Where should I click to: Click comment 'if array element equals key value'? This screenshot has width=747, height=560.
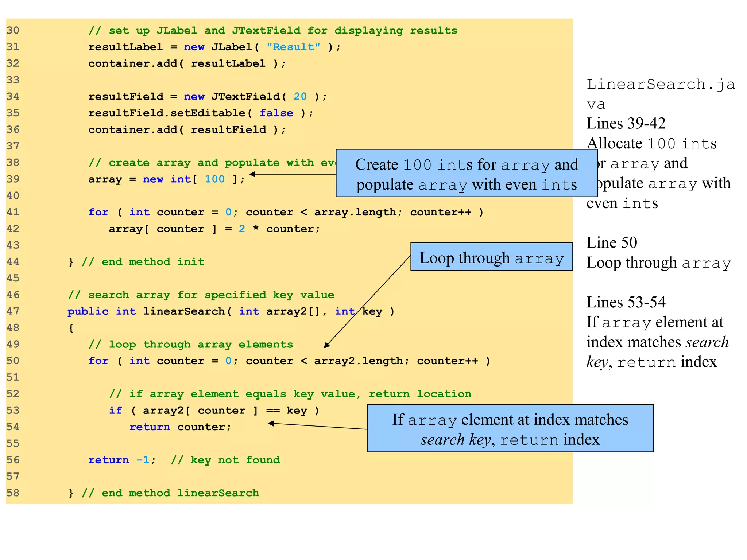(x=290, y=394)
